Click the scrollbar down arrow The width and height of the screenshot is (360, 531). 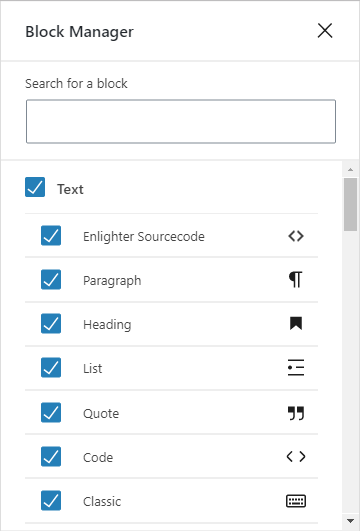coord(351,520)
